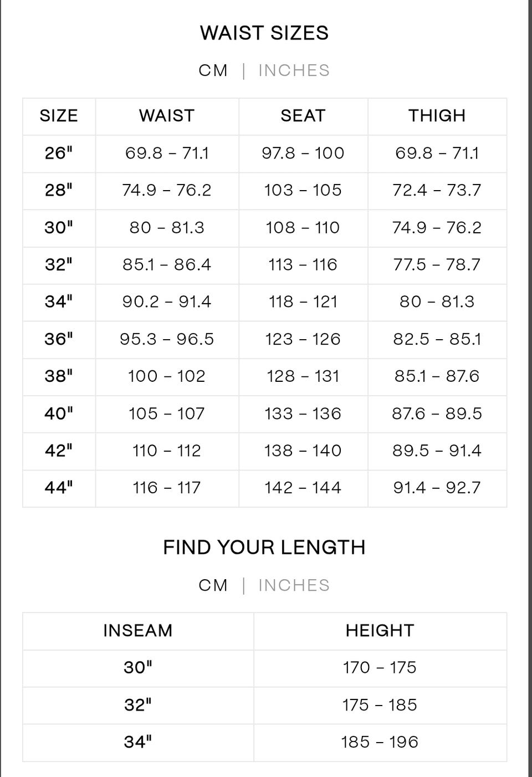
Task: Select the 30" inseam row
Action: point(264,668)
